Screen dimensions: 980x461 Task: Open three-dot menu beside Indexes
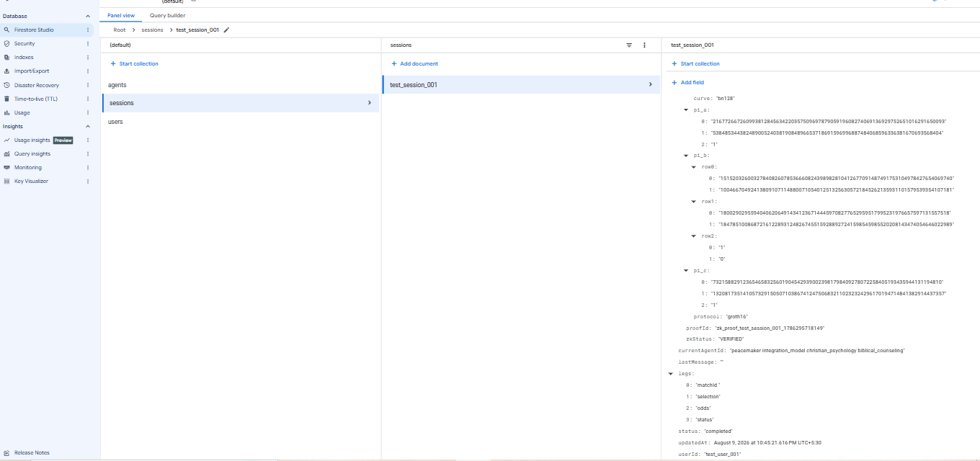tap(88, 58)
